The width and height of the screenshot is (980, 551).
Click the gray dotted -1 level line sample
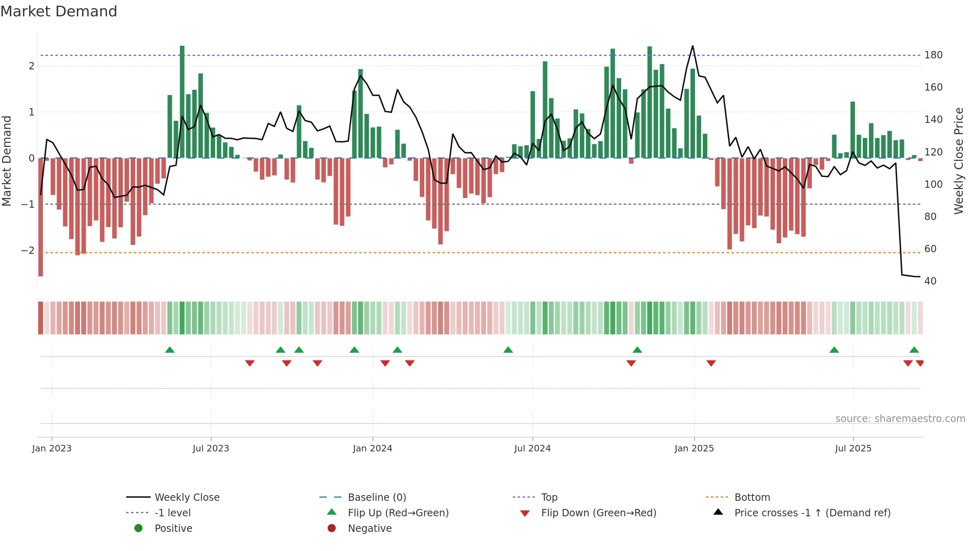pyautogui.click(x=137, y=513)
